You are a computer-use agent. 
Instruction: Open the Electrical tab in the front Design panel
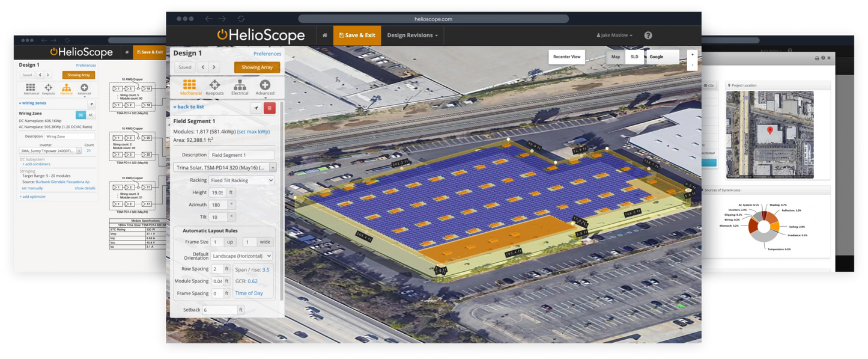tap(240, 87)
